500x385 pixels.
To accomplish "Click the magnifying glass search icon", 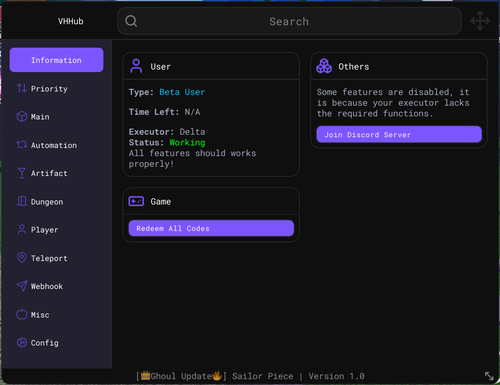I will tap(131, 21).
